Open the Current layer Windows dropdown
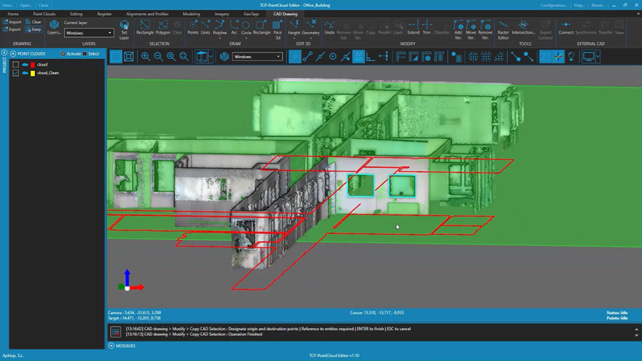The width and height of the screenshot is (642, 361). [89, 33]
